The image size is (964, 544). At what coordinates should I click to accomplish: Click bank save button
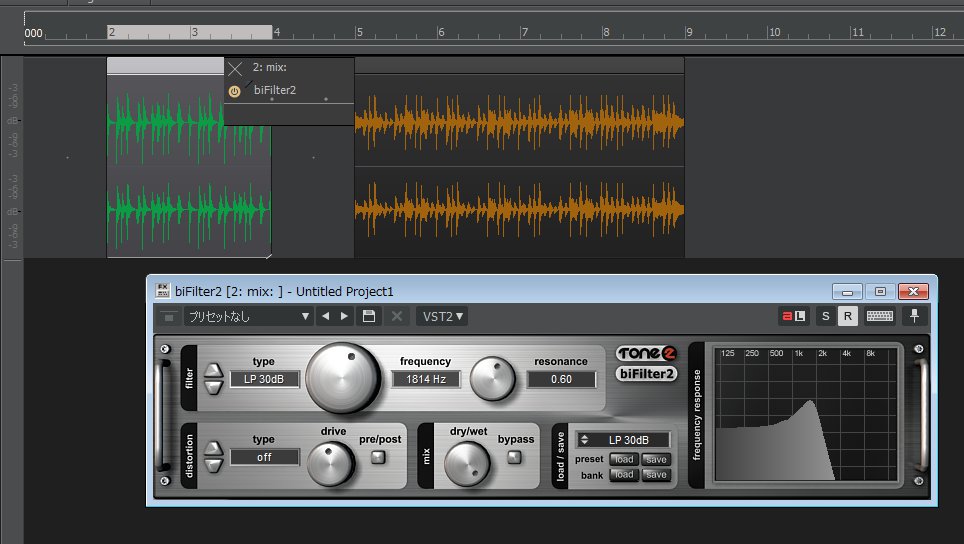point(656,475)
